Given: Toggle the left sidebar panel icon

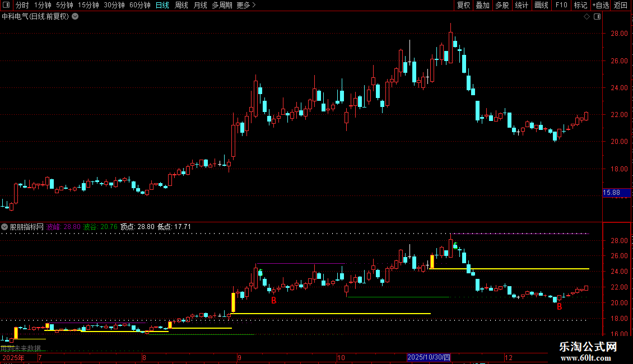Looking at the screenshot, I should [x=6, y=5].
